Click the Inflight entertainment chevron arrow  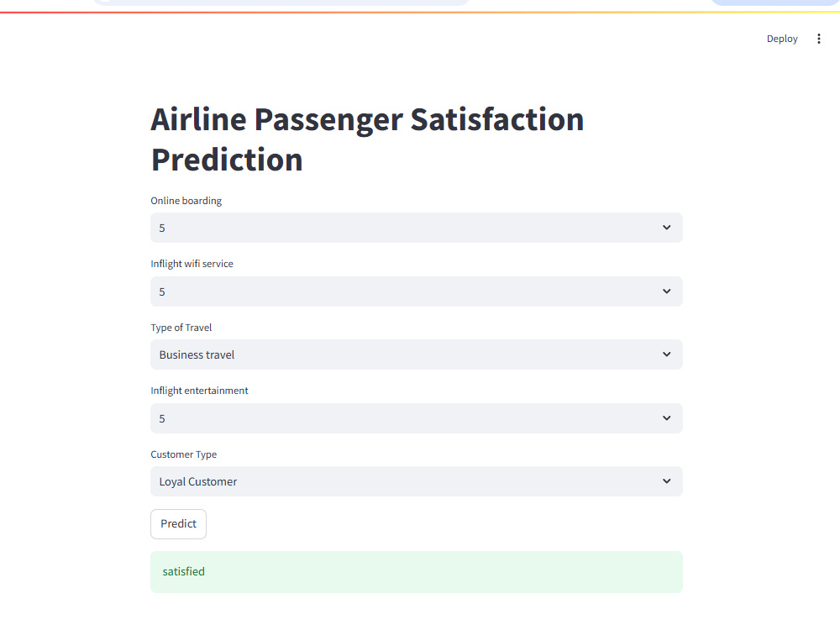pyautogui.click(x=666, y=418)
